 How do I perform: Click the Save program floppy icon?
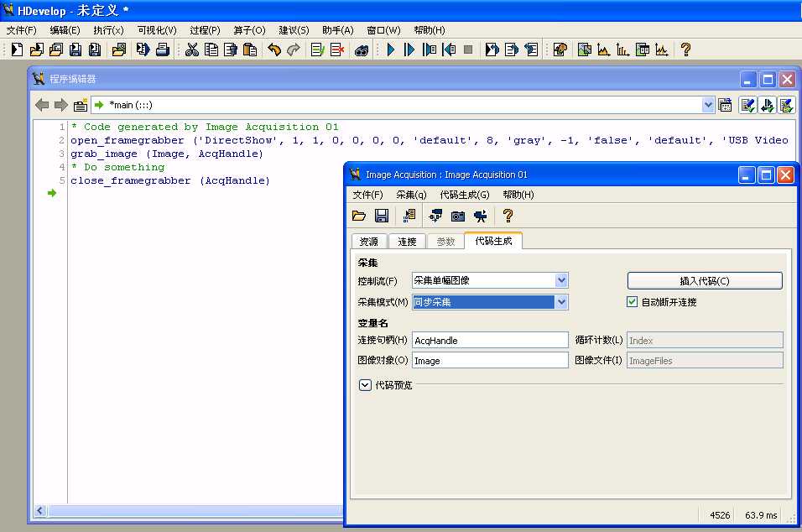click(76, 50)
